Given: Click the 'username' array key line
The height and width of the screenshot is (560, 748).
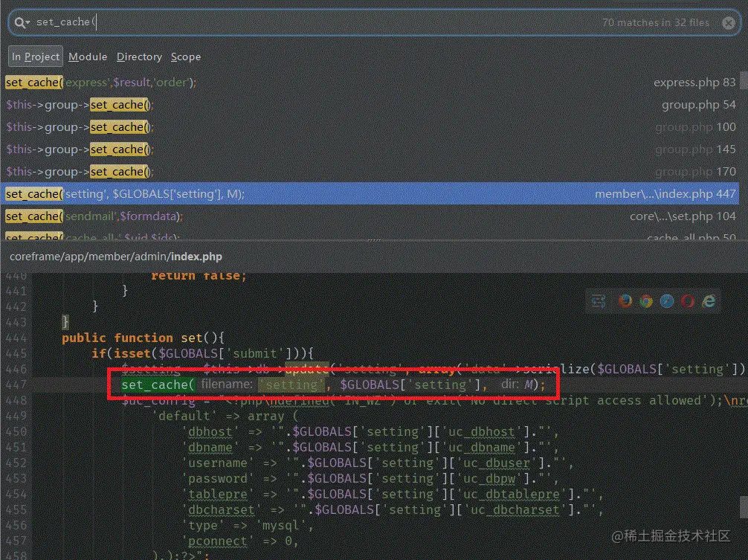Looking at the screenshot, I should (377, 463).
